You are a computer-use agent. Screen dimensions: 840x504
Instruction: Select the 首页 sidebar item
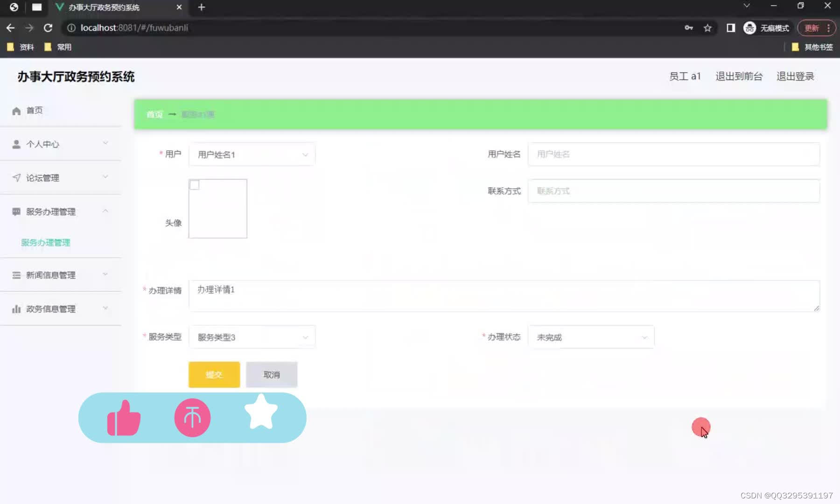(60, 111)
